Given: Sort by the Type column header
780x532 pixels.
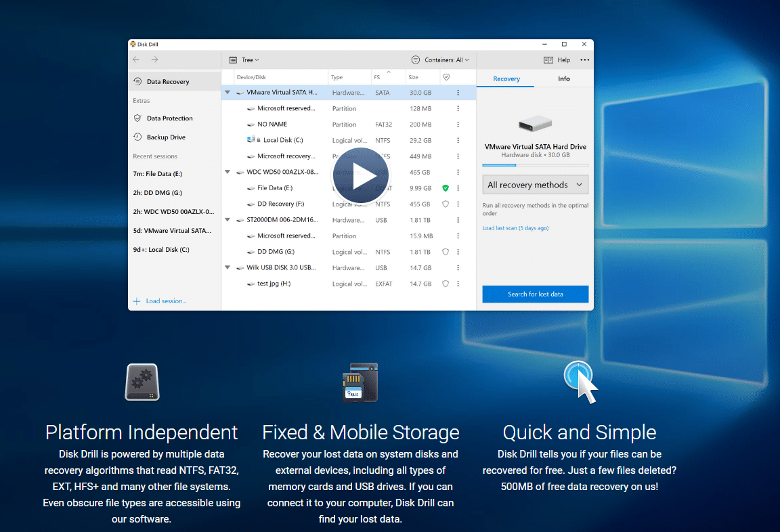Looking at the screenshot, I should click(337, 78).
